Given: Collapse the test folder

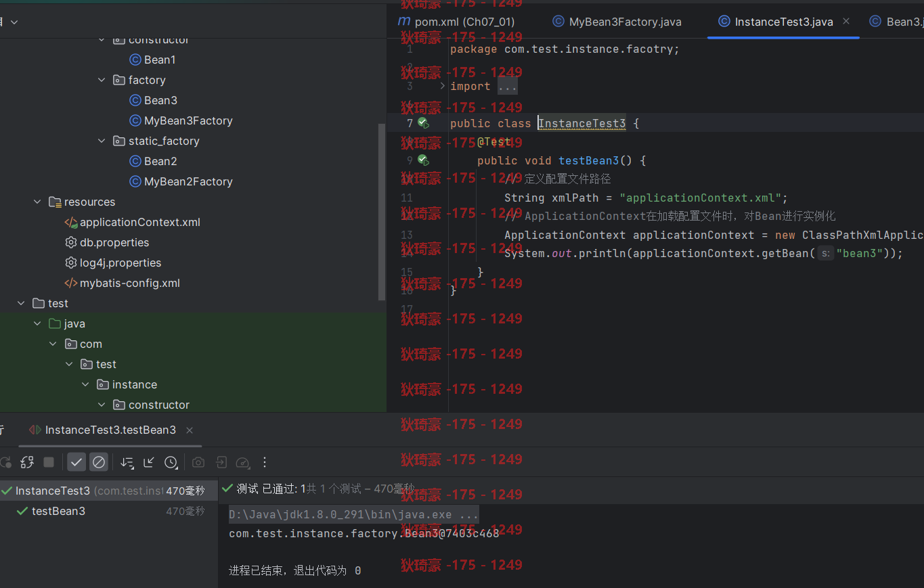Looking at the screenshot, I should (x=22, y=303).
